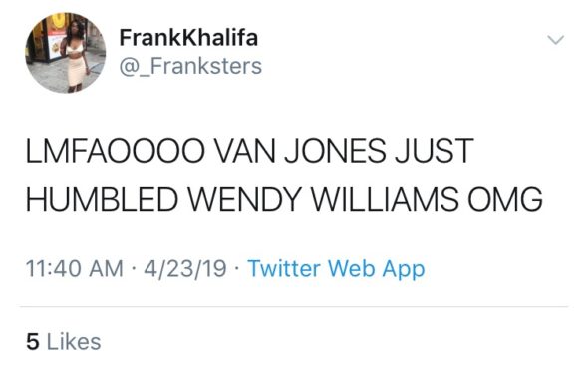Click the word Likes label

(74, 341)
